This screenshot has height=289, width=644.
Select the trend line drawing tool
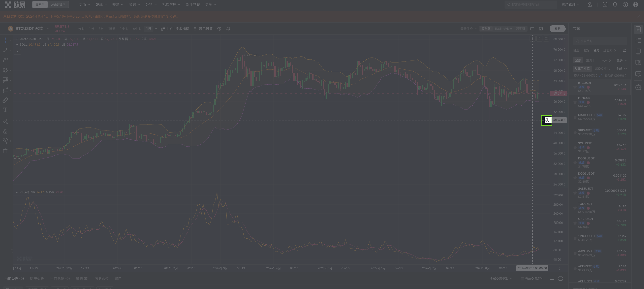[x=5, y=50]
